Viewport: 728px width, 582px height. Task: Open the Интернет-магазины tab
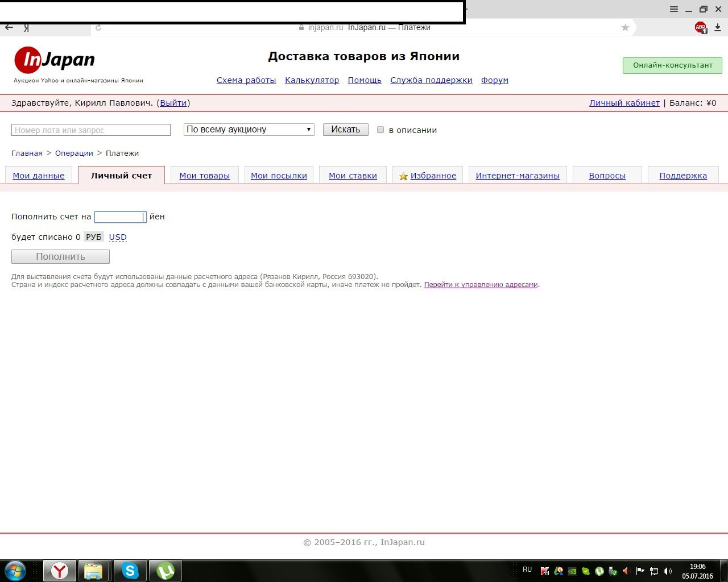pos(518,176)
